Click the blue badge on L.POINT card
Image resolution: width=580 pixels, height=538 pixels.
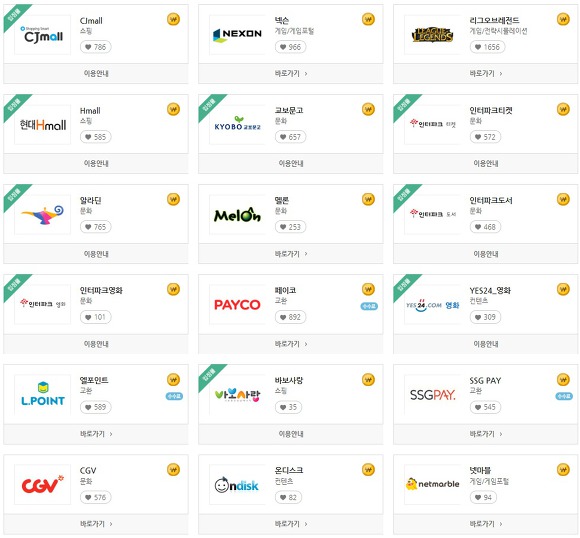[174, 396]
